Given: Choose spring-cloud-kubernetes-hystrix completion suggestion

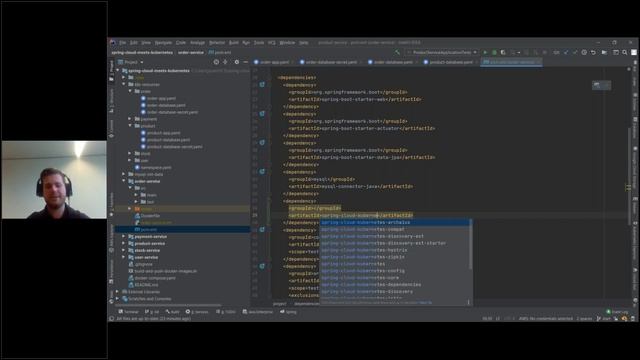Looking at the screenshot, I should 394,250.
